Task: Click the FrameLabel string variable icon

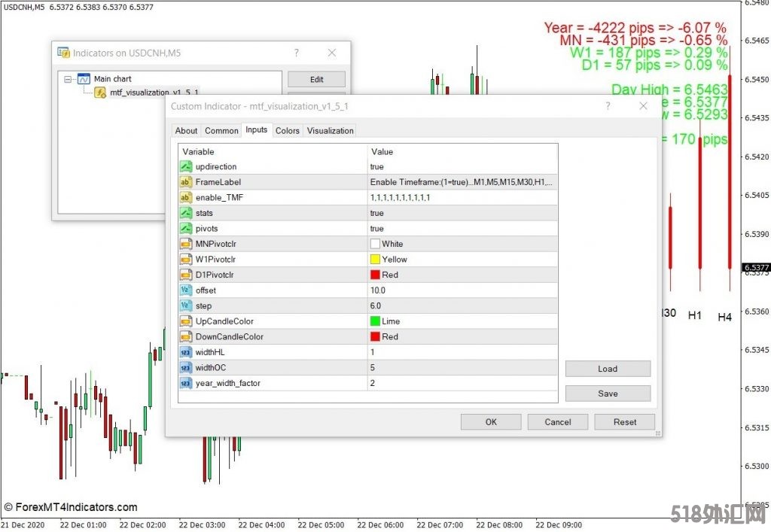Action: tap(186, 182)
